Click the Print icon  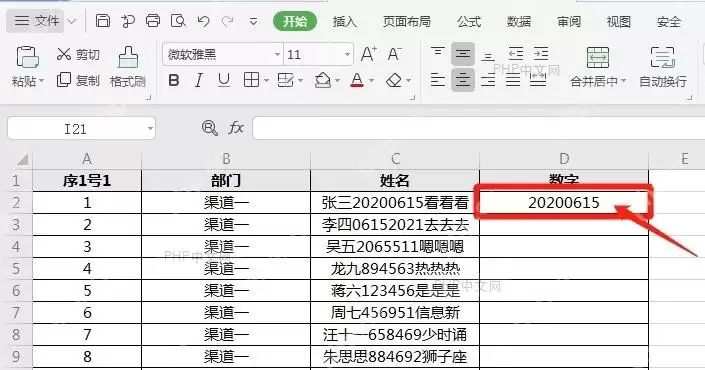click(153, 21)
